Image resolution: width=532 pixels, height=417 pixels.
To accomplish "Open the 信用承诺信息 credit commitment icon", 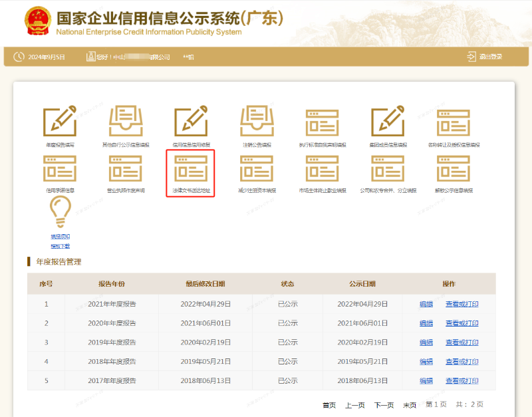I will [59, 170].
